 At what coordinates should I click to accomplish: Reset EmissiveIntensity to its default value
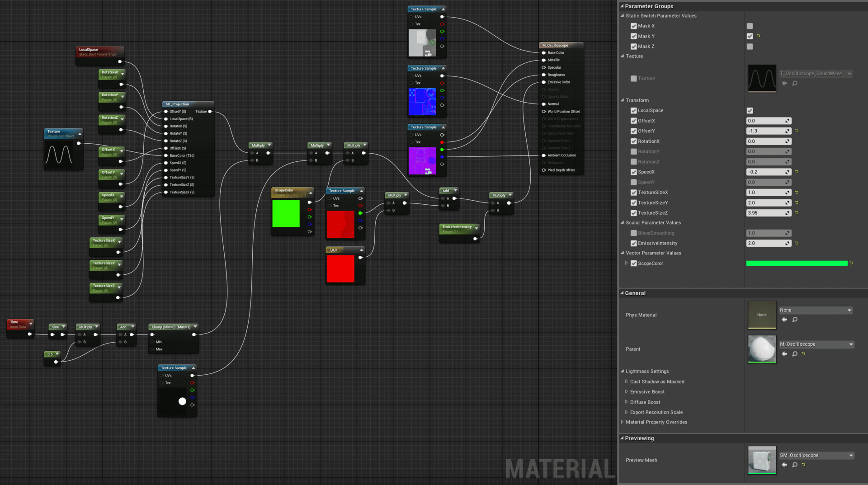[797, 243]
